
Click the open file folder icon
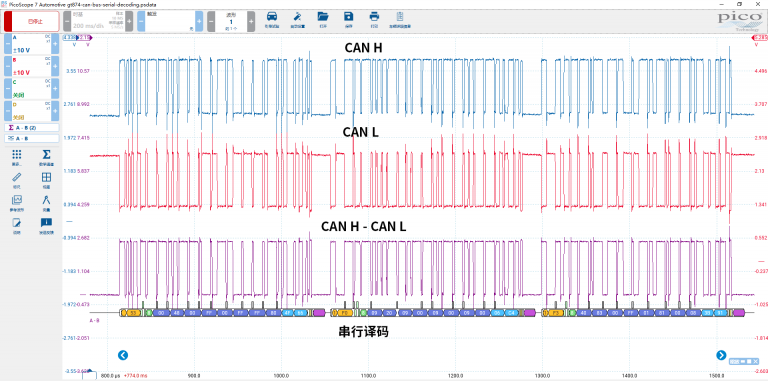[323, 18]
